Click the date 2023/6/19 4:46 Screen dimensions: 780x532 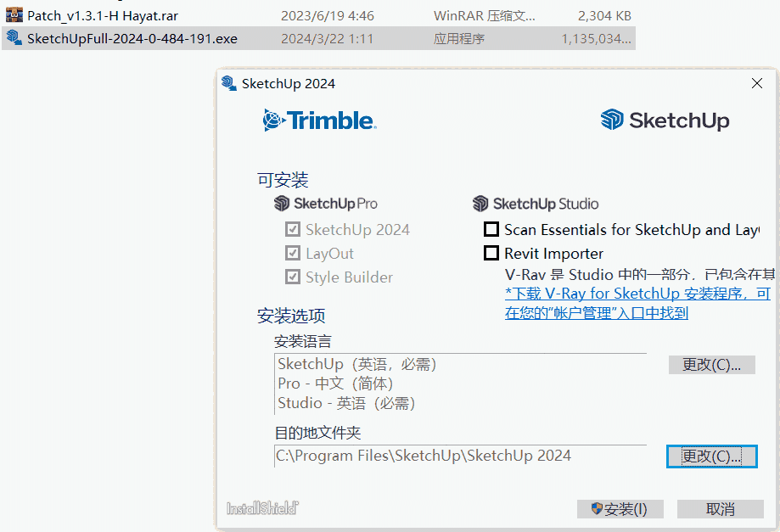[328, 16]
